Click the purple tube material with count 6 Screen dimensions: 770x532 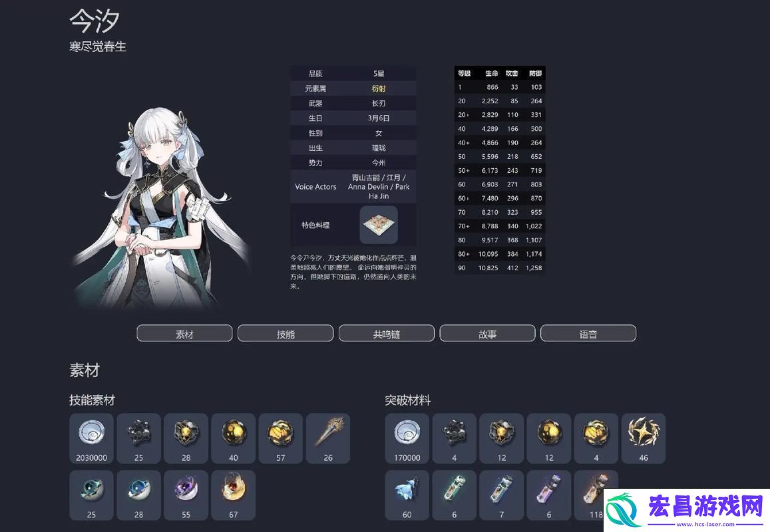point(549,495)
